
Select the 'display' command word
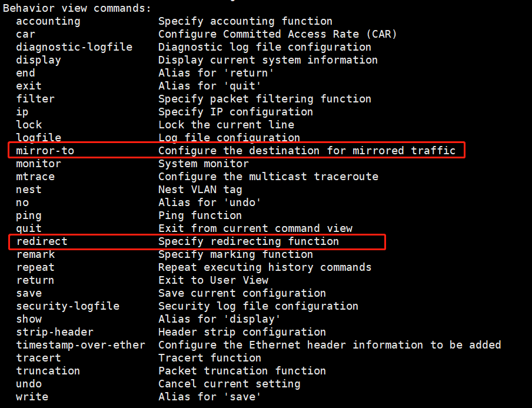click(x=38, y=60)
